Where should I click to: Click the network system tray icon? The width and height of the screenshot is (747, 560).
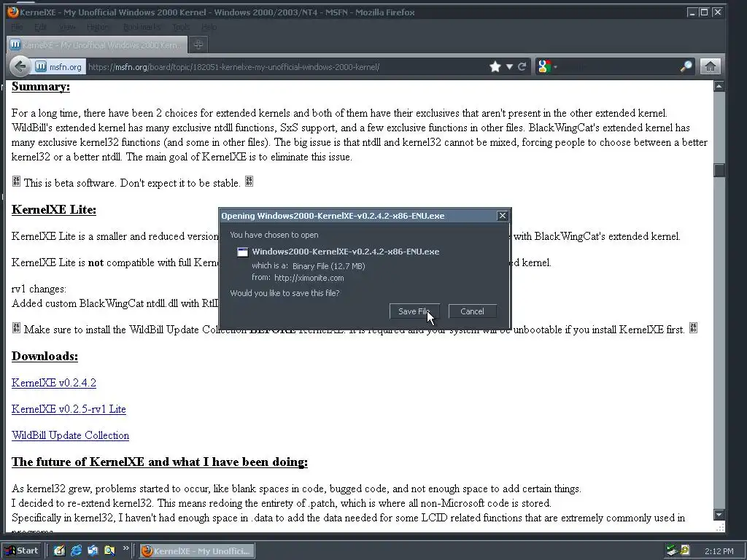[672, 551]
